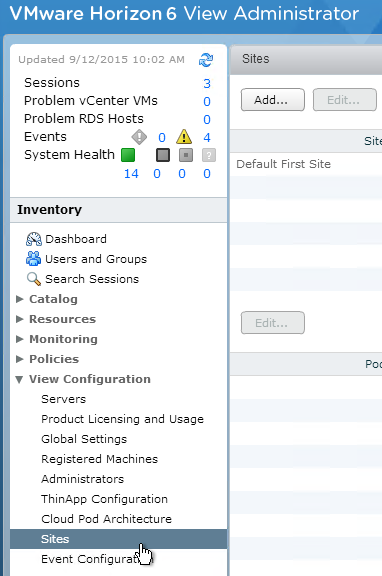Click the dark gray System Health status square
This screenshot has width=382, height=576.
[x=163, y=155]
